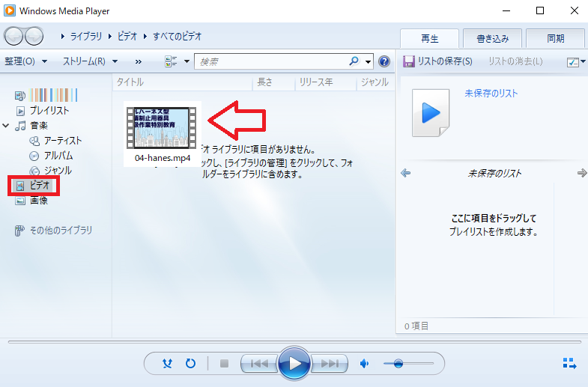Sort by the リリース年 column header
The height and width of the screenshot is (387, 588).
pos(326,82)
